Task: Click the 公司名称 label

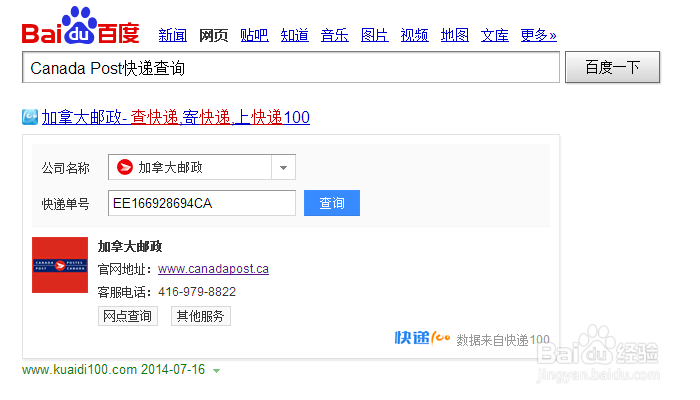Action: coord(66,168)
